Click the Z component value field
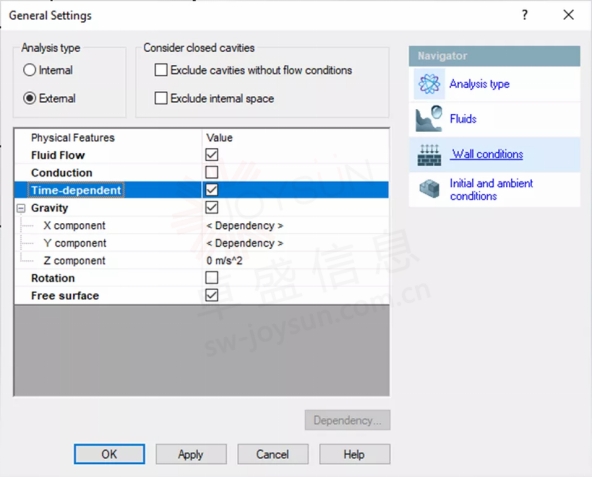Viewport: 593px width, 477px height. (x=295, y=261)
